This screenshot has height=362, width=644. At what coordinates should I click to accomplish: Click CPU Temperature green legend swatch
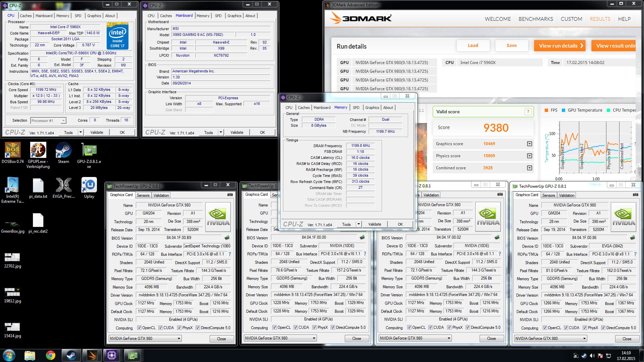point(608,110)
